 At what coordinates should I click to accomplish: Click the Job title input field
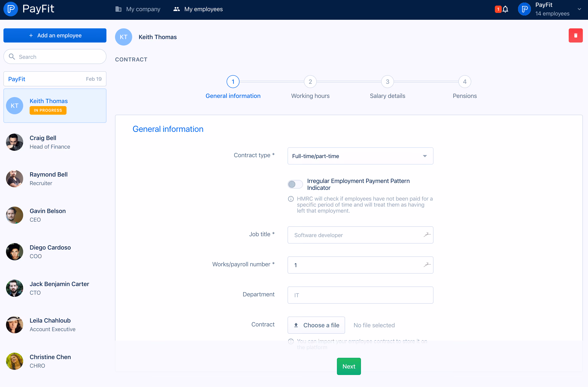(x=360, y=235)
